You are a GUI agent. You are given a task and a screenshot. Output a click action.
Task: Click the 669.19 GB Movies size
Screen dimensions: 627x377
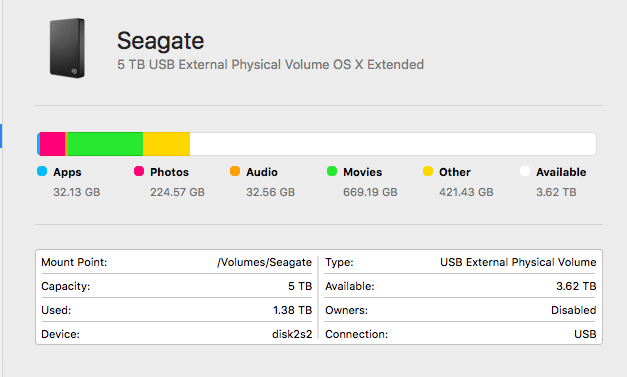tap(370, 192)
